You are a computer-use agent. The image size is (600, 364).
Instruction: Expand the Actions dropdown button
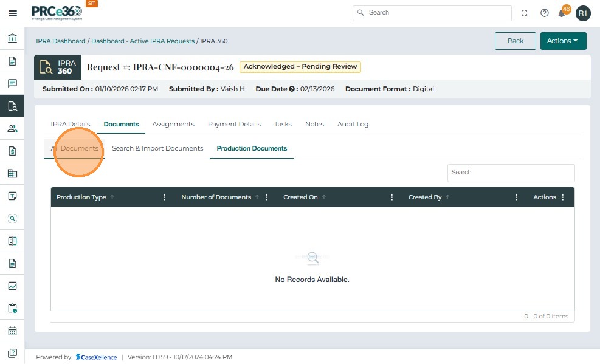click(x=564, y=41)
